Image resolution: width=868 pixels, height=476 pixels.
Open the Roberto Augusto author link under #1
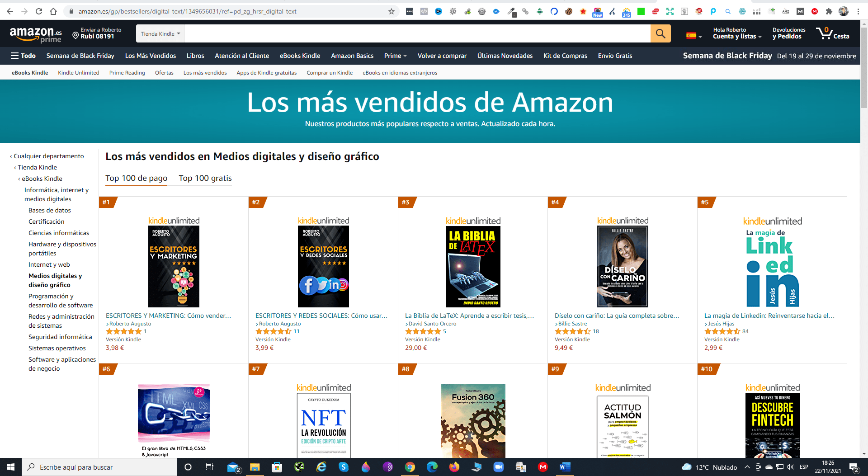tap(130, 324)
